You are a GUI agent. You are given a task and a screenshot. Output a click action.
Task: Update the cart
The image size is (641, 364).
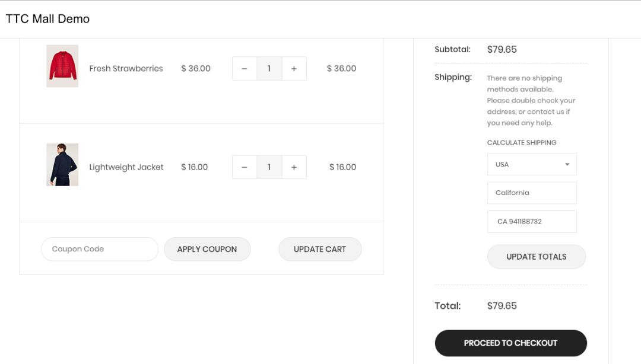320,249
